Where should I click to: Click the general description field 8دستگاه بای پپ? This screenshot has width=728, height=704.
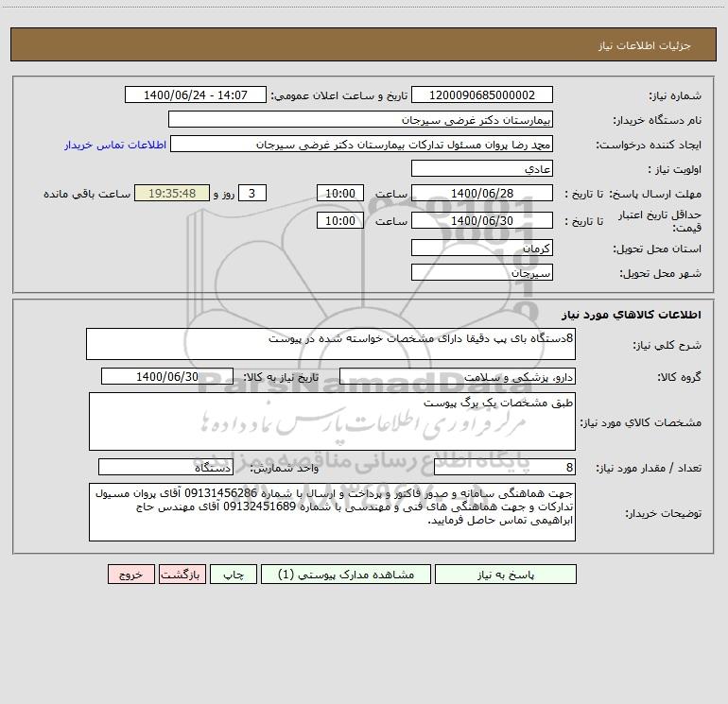coord(331,344)
